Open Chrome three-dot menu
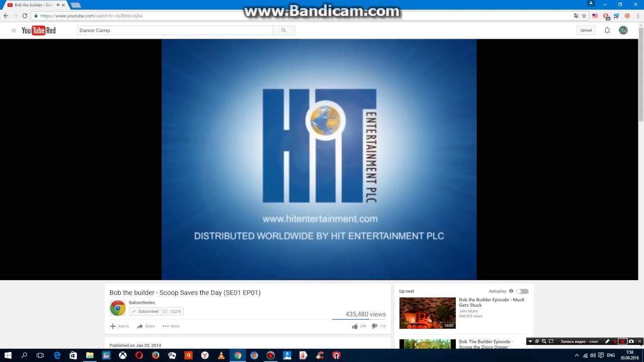Viewport: 644px width, 362px height. pyautogui.click(x=638, y=16)
